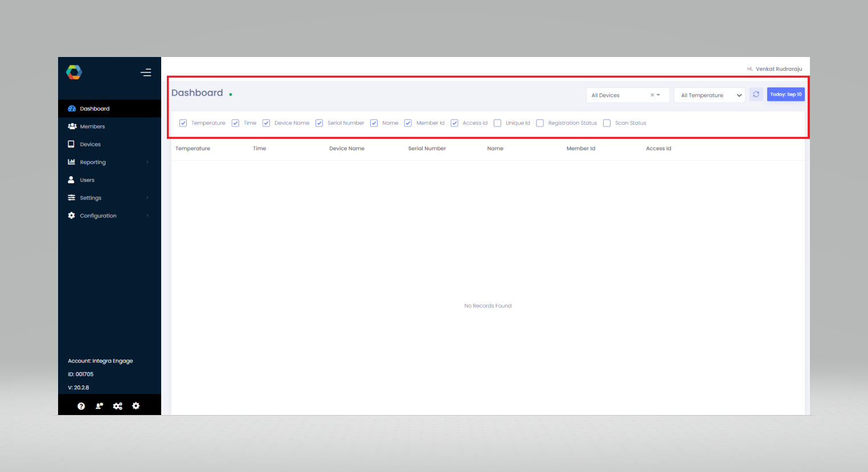Viewport: 868px width, 472px height.
Task: Click the notifications bell icon at bottom
Action: [x=99, y=406]
